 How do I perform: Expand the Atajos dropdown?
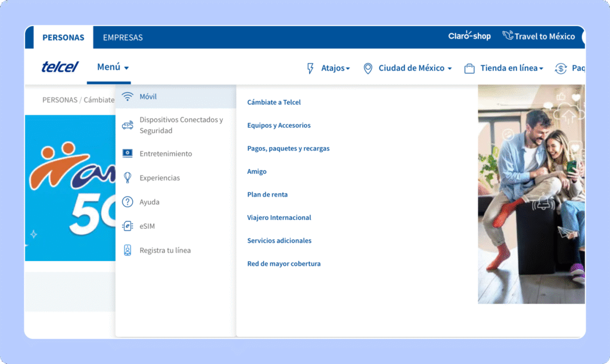click(335, 68)
